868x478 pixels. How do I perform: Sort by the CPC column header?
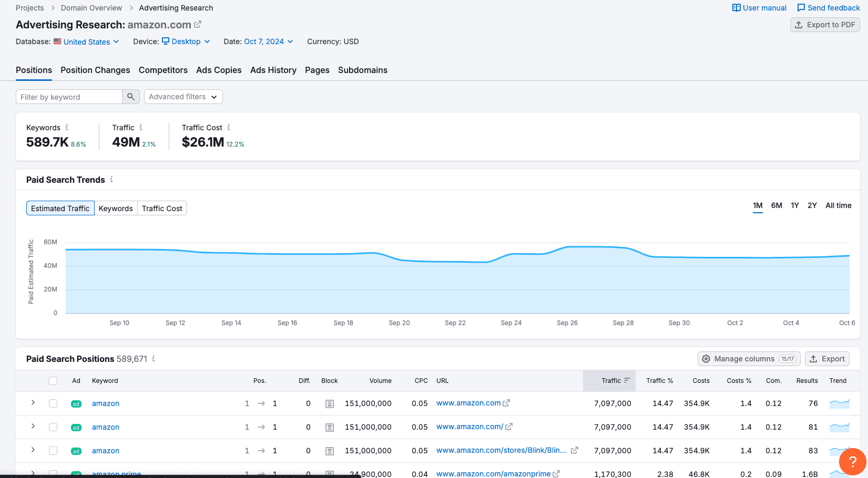421,381
